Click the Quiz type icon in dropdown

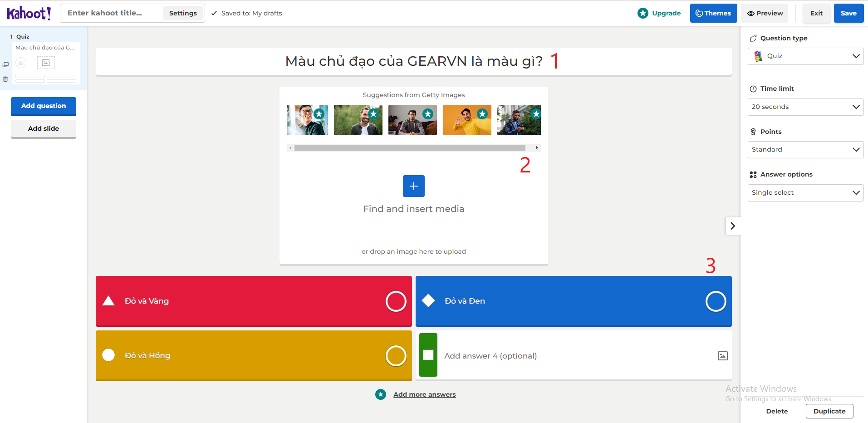click(x=758, y=56)
